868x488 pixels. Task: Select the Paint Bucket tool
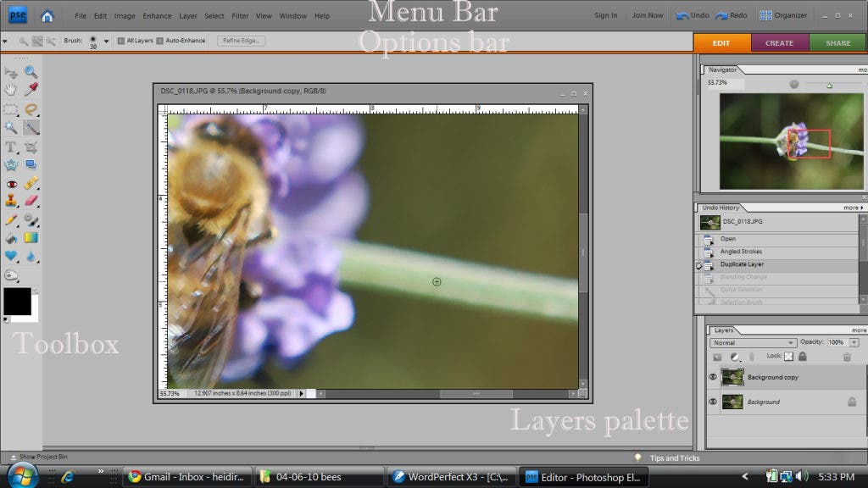[10, 238]
